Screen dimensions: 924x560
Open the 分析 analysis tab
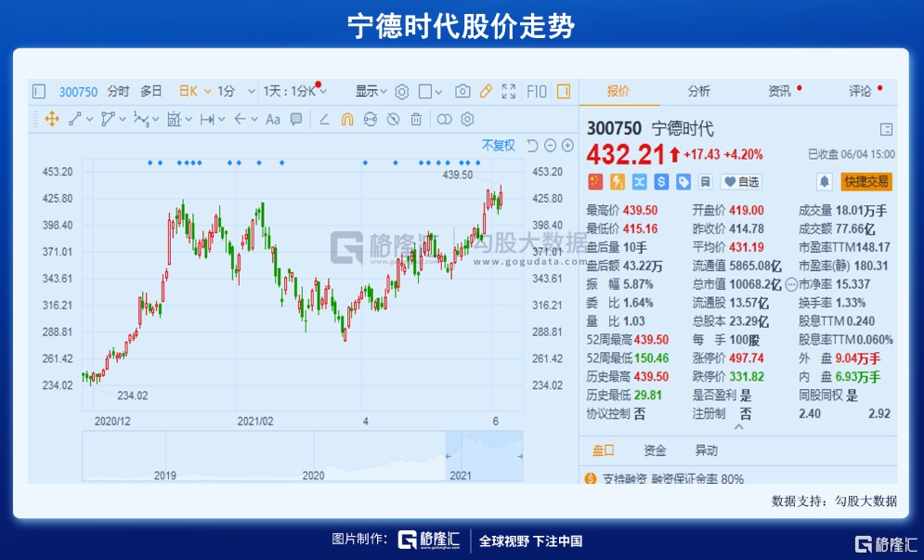(x=699, y=91)
